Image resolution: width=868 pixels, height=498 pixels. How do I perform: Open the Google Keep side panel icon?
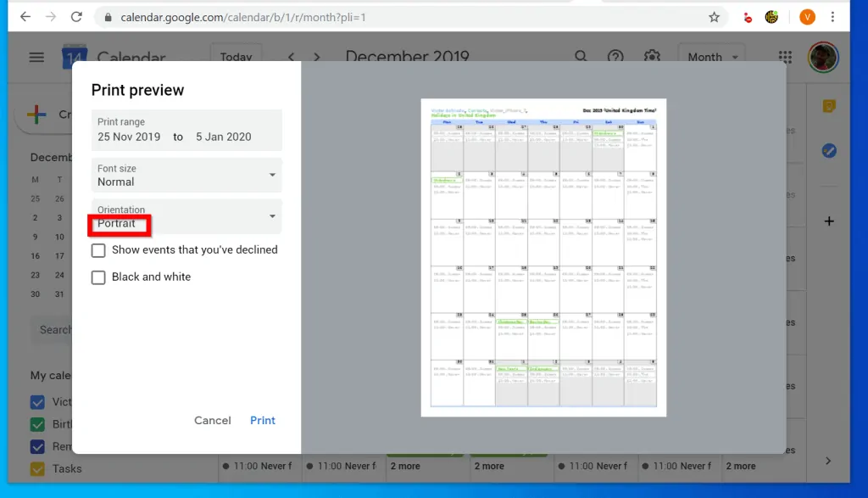tap(829, 106)
